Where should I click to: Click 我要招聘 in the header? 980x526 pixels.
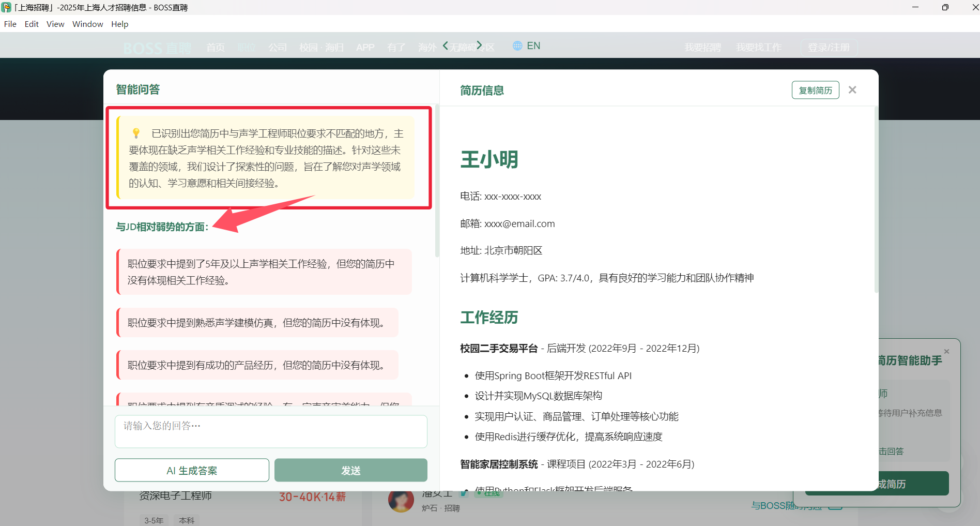(x=702, y=48)
